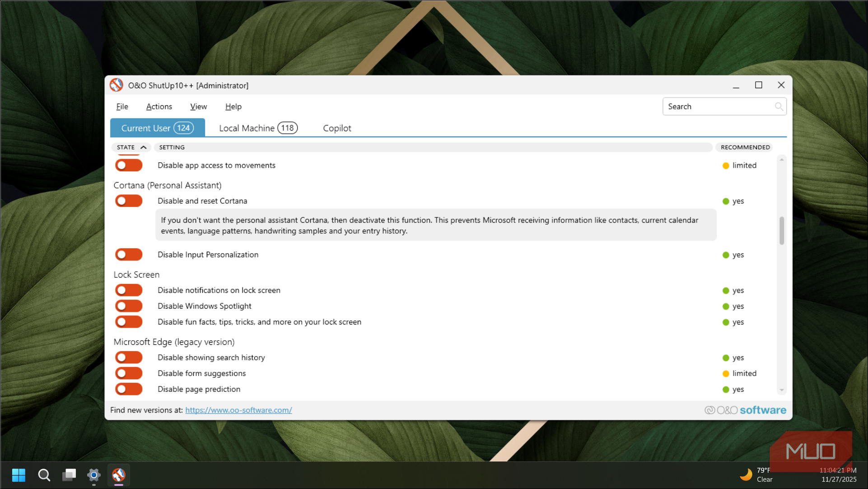Select the Cortana (Personal Assistant) group heading

168,185
